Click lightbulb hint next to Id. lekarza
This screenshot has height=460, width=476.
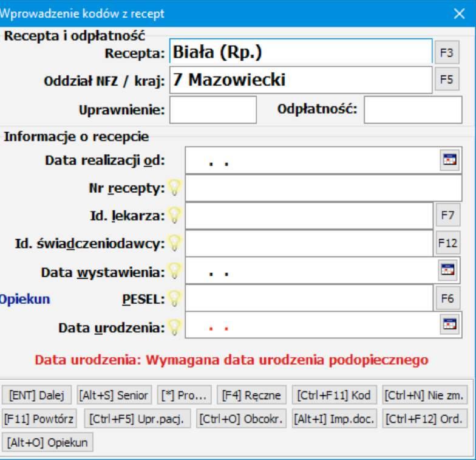pos(175,215)
